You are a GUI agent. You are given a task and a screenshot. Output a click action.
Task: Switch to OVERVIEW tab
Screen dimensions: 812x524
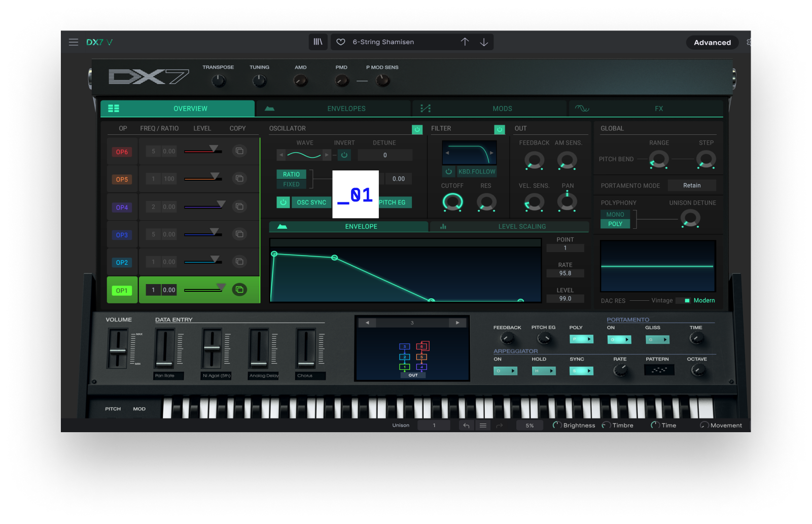coord(178,109)
